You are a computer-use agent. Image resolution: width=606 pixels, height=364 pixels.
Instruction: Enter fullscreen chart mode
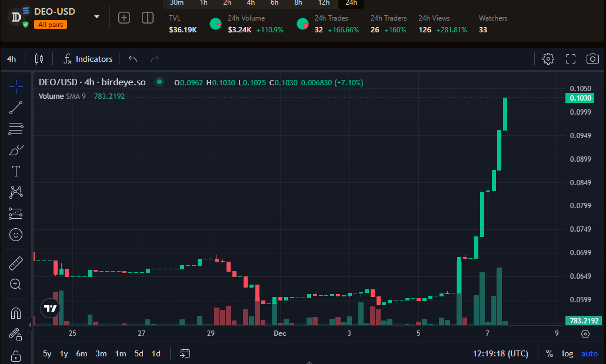[x=571, y=59]
